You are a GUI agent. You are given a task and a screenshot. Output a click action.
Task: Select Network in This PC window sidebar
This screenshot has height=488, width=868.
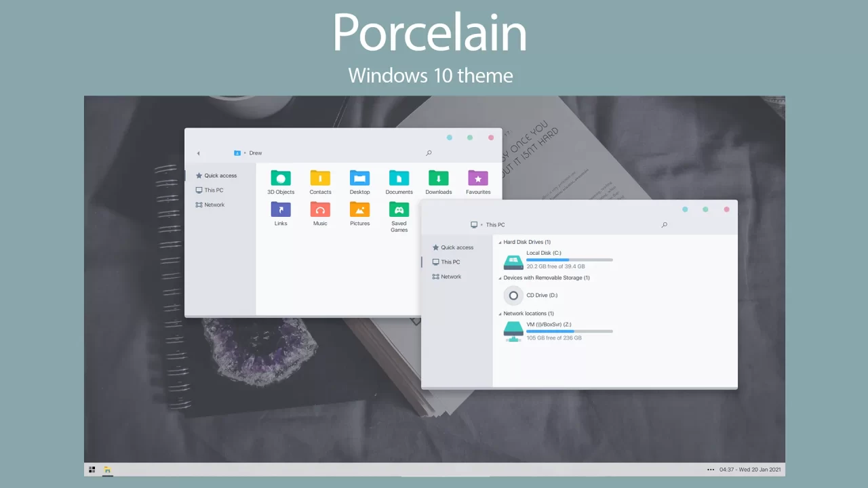click(447, 277)
